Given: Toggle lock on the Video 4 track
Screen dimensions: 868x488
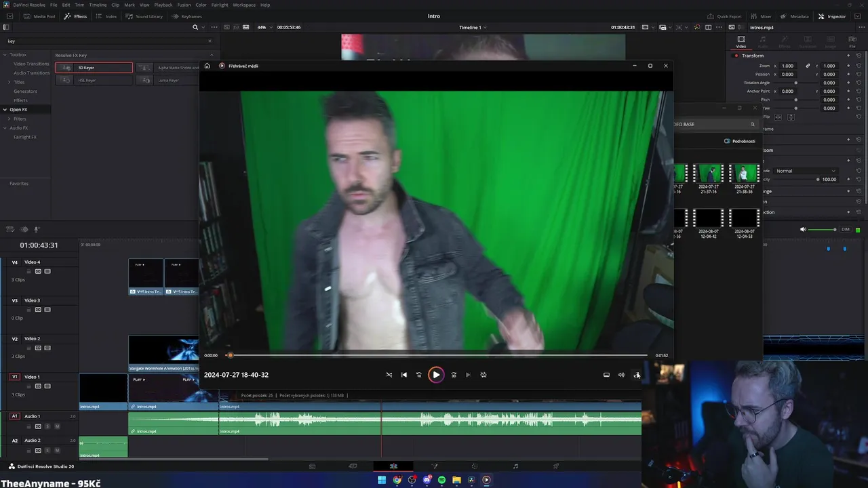Looking at the screenshot, I should (x=28, y=271).
